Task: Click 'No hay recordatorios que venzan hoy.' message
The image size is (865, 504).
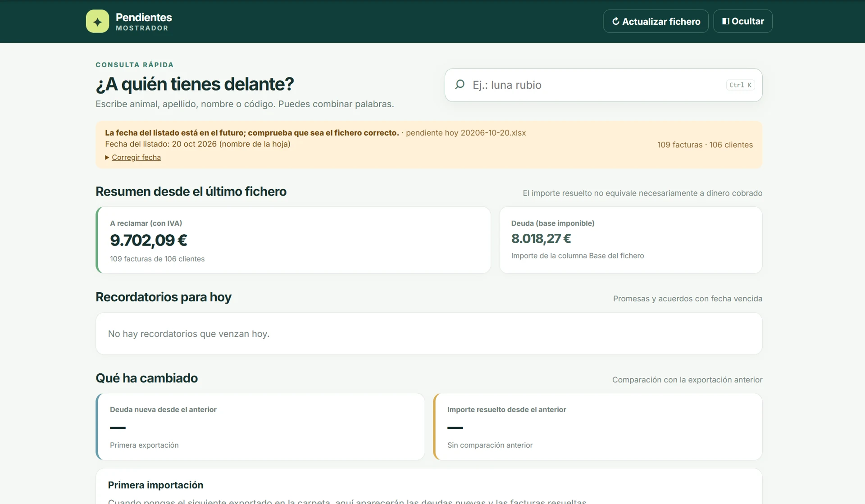Action: tap(189, 334)
